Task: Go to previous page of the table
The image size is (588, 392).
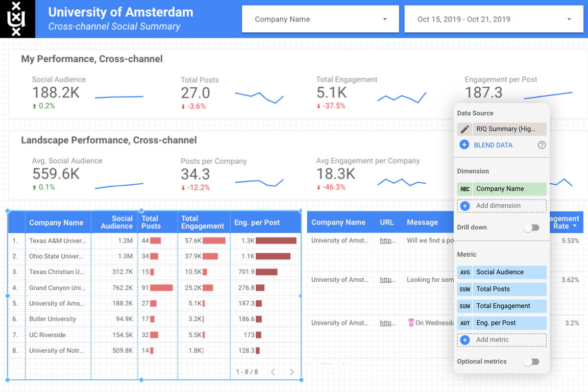Action: coord(273,372)
